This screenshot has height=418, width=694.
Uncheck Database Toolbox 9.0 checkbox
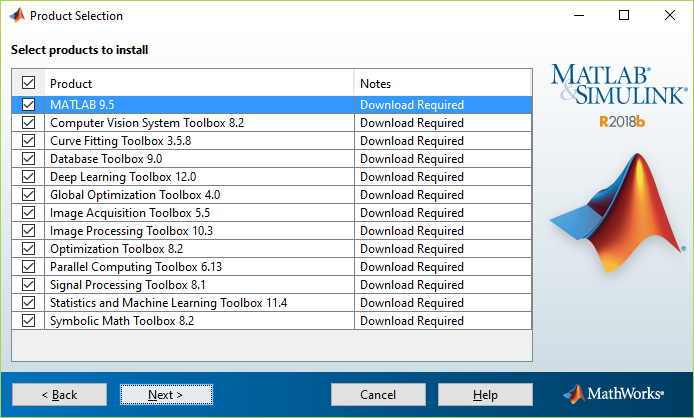tap(28, 159)
